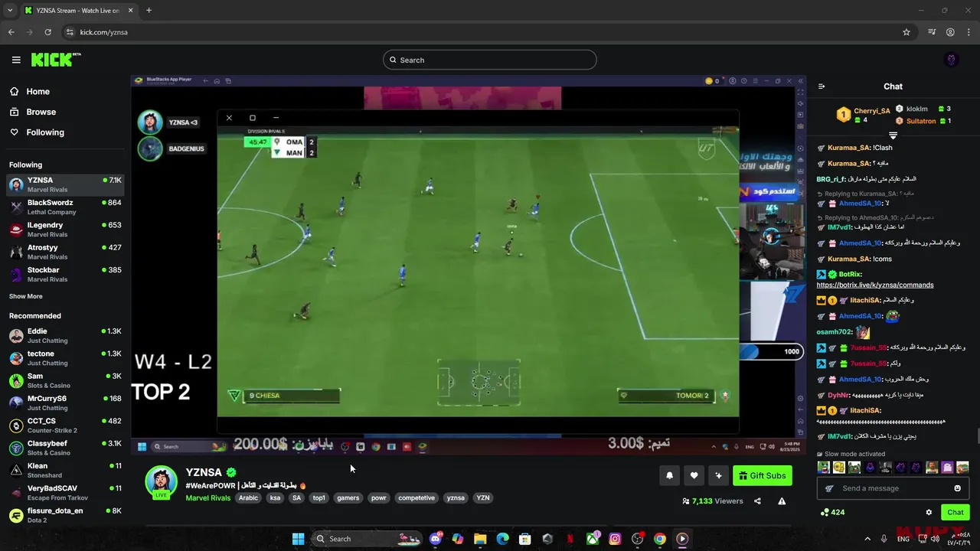Open the browser tab search dropdown
980x551 pixels.
click(10, 10)
